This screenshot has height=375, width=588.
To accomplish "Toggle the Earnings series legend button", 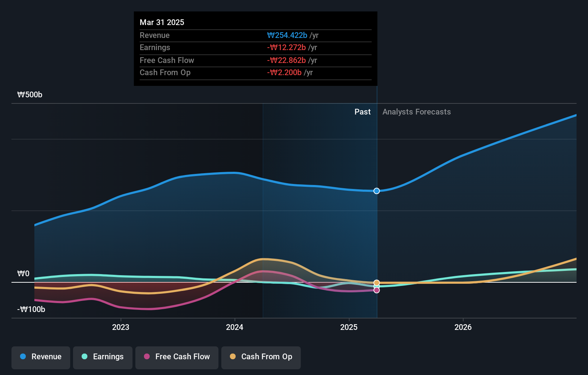I will 103,357.
